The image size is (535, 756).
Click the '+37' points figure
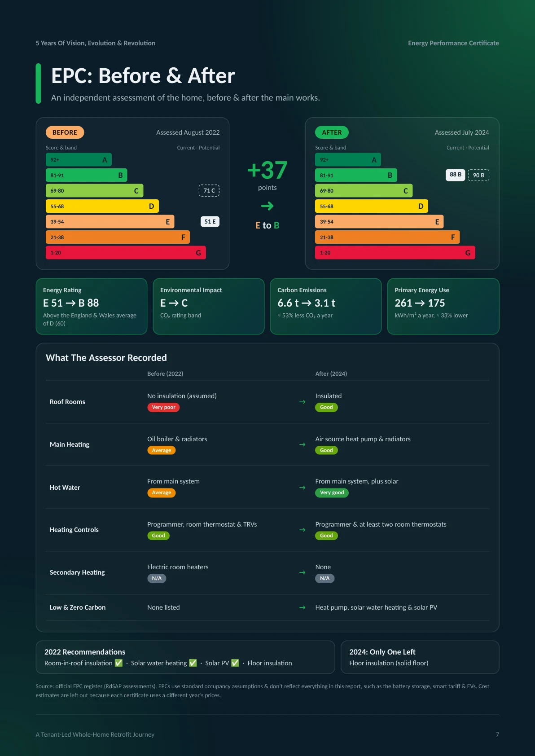tap(267, 170)
